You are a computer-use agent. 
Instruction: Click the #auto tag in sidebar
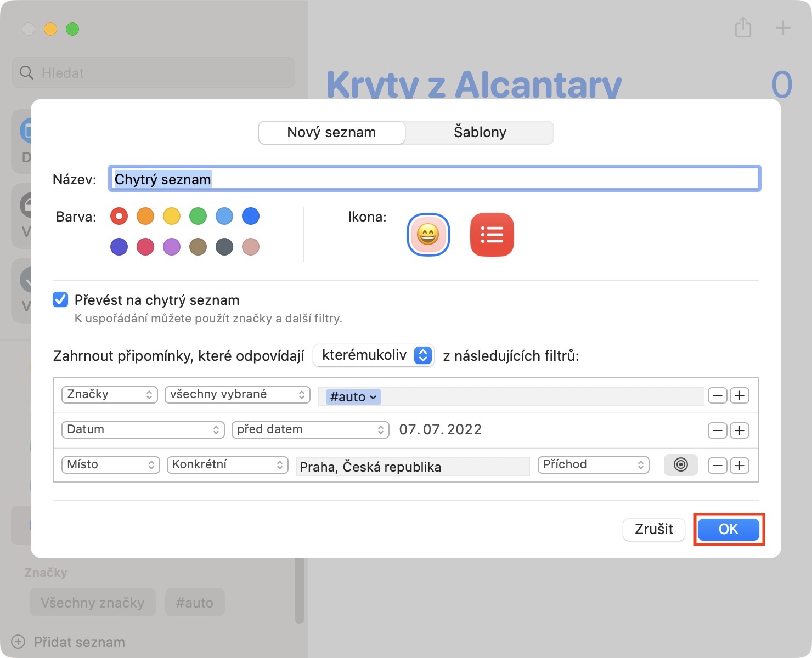click(195, 603)
